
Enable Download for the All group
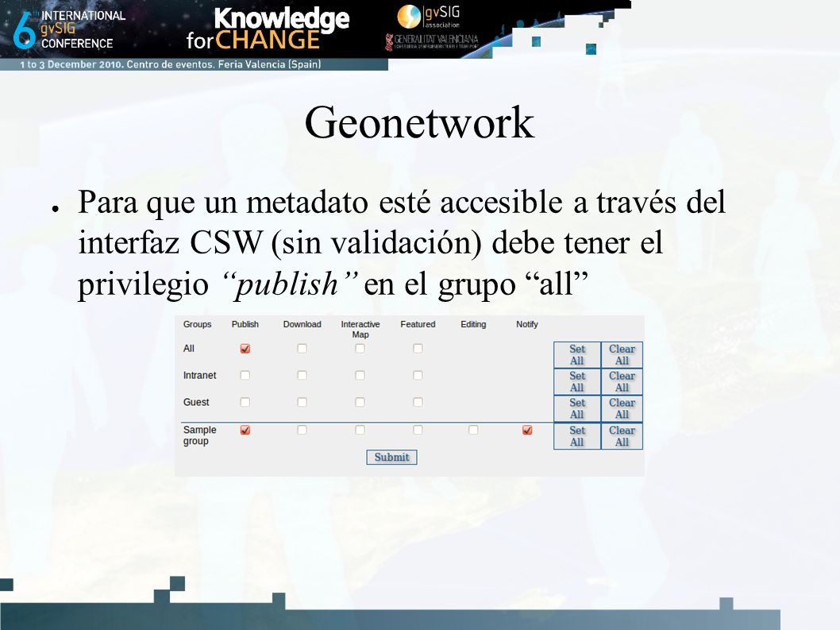(x=302, y=349)
